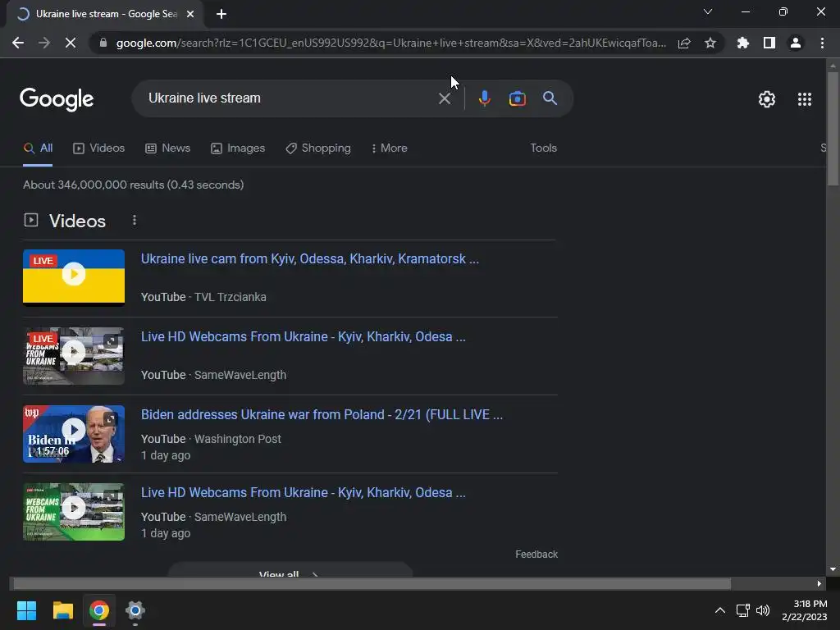
Task: Open Ukraine live cam from Kyiv, Odessa link
Action: coord(309,258)
